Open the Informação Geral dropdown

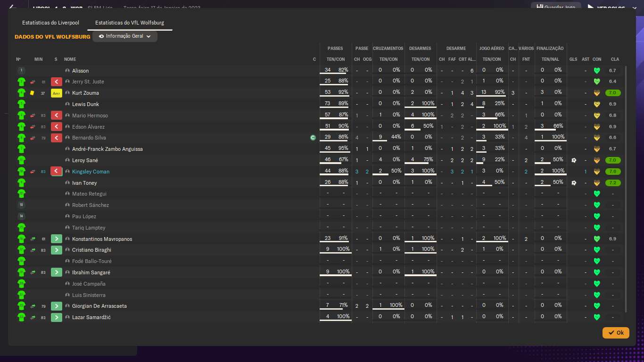click(125, 36)
